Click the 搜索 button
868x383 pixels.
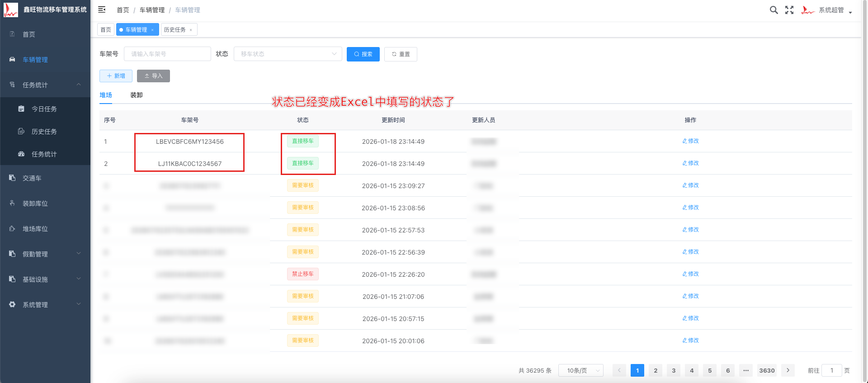[363, 54]
